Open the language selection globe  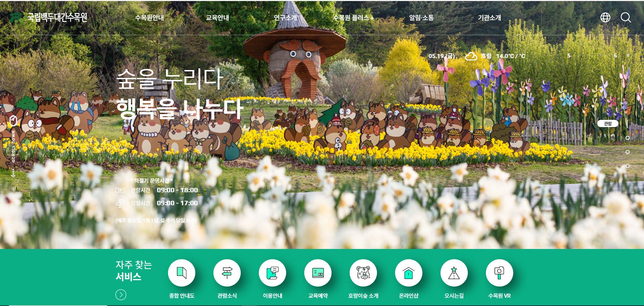pyautogui.click(x=605, y=17)
